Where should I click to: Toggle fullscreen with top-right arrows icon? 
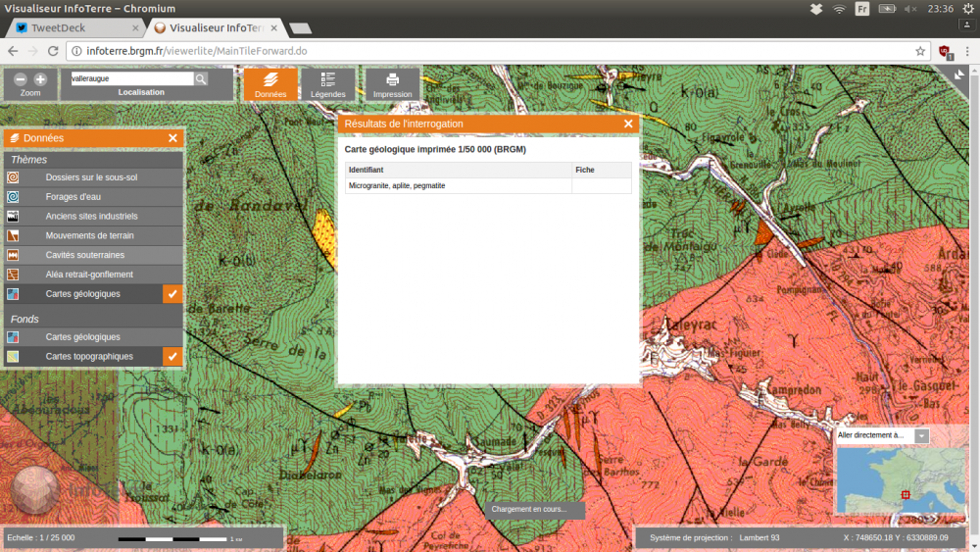point(959,74)
